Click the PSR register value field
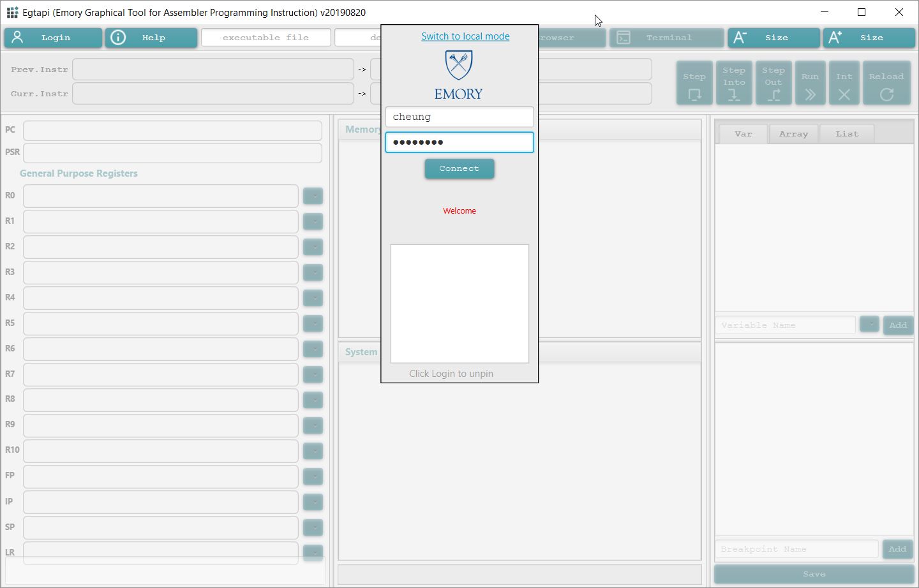This screenshot has width=919, height=588. [x=172, y=153]
